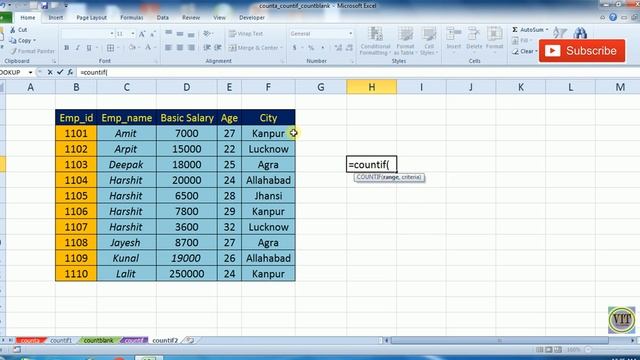Toggle Bold formatting
The height and width of the screenshot is (360, 640).
pyautogui.click(x=67, y=48)
